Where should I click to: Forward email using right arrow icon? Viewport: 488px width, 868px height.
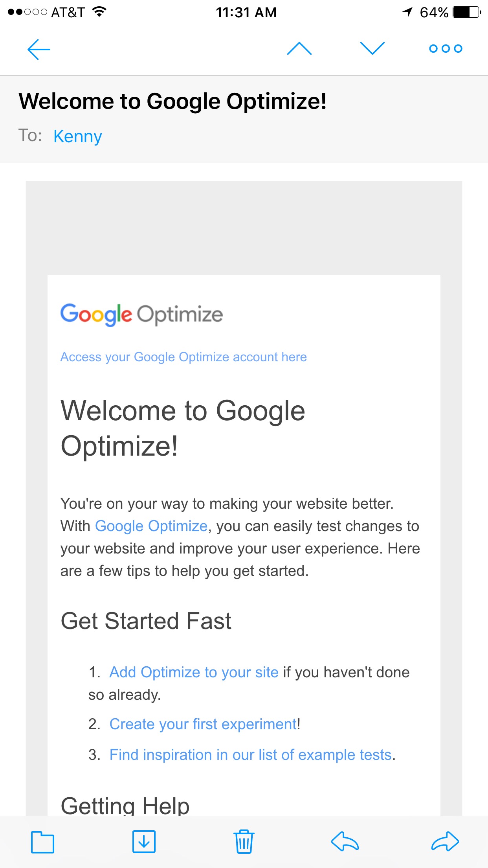point(445,841)
